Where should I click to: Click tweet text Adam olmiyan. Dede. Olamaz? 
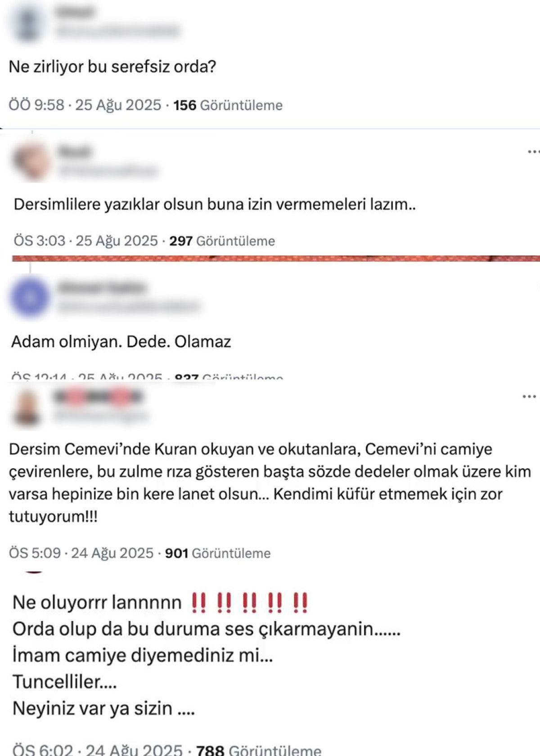click(x=121, y=342)
